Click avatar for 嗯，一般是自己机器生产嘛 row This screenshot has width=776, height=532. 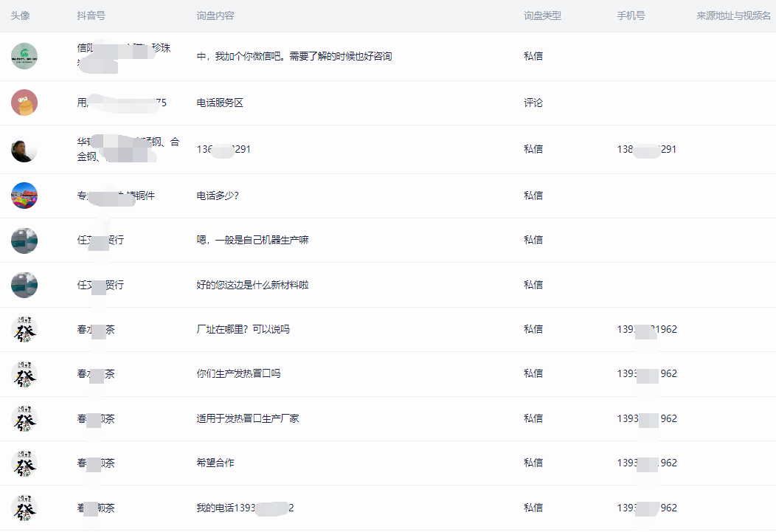coord(24,241)
